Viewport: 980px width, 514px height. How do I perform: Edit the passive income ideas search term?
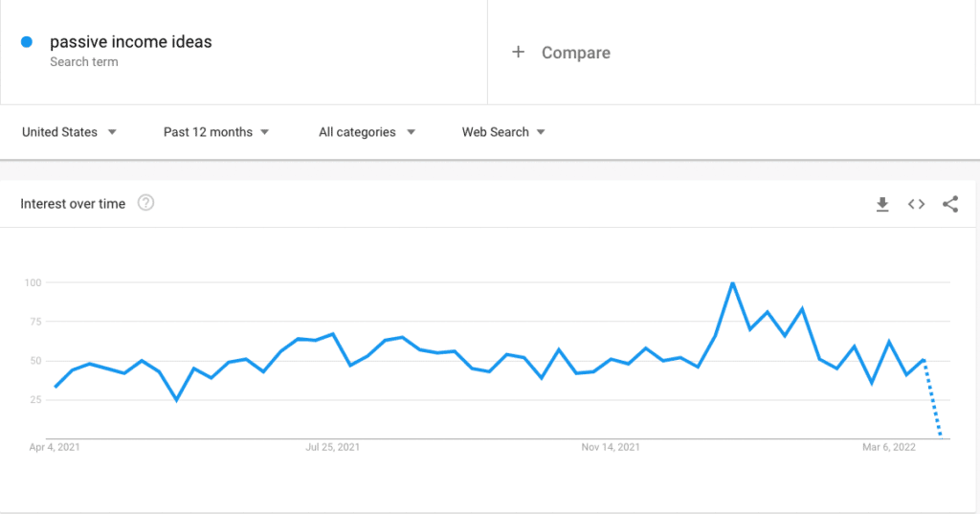130,42
